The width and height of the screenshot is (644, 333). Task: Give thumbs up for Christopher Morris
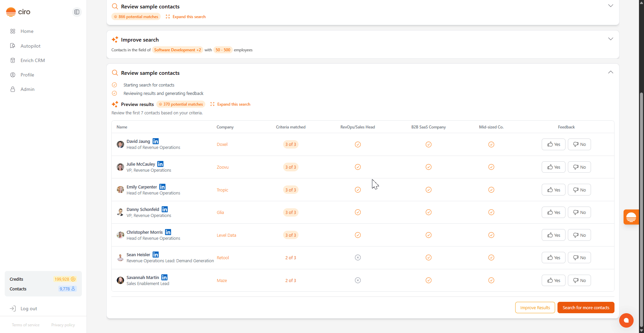[553, 235]
